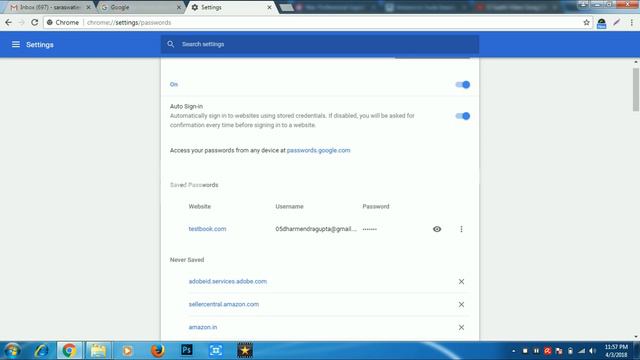Remove adobeid.services.adobe.com from Never Saved

[x=461, y=282]
